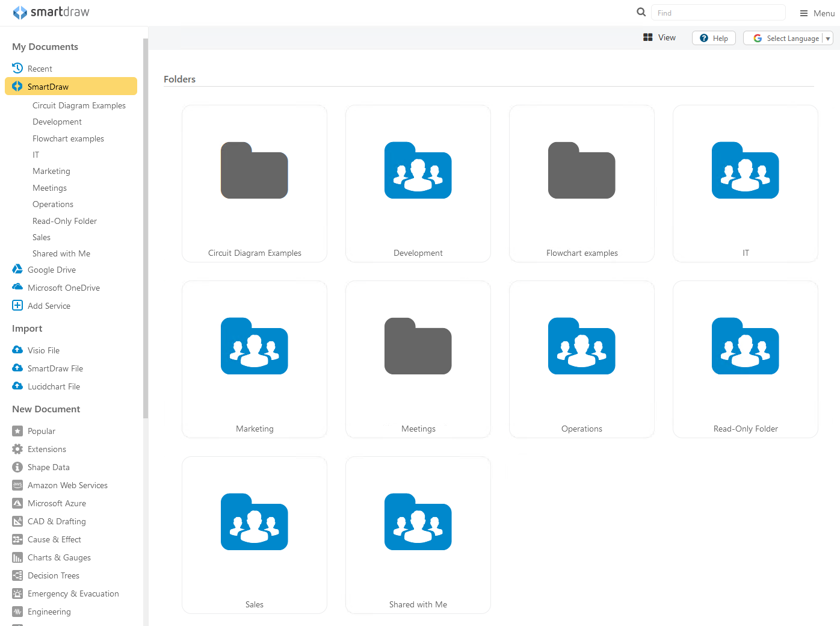Open the hamburger Menu

(x=817, y=13)
